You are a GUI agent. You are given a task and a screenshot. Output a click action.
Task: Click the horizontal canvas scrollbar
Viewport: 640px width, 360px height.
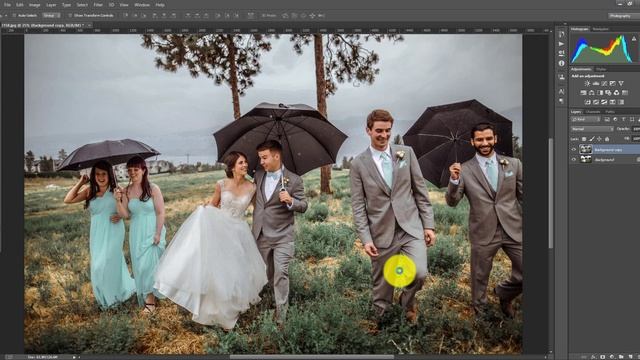coord(312,357)
